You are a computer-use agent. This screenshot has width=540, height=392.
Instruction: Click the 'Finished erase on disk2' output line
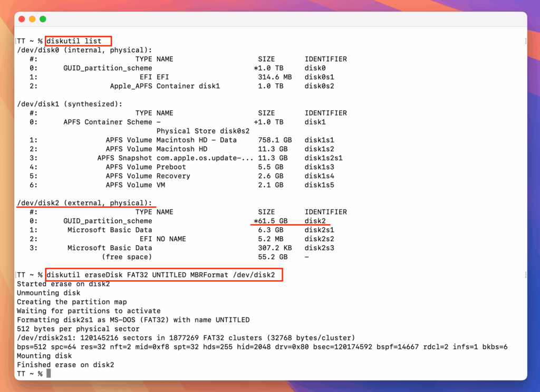(65, 365)
